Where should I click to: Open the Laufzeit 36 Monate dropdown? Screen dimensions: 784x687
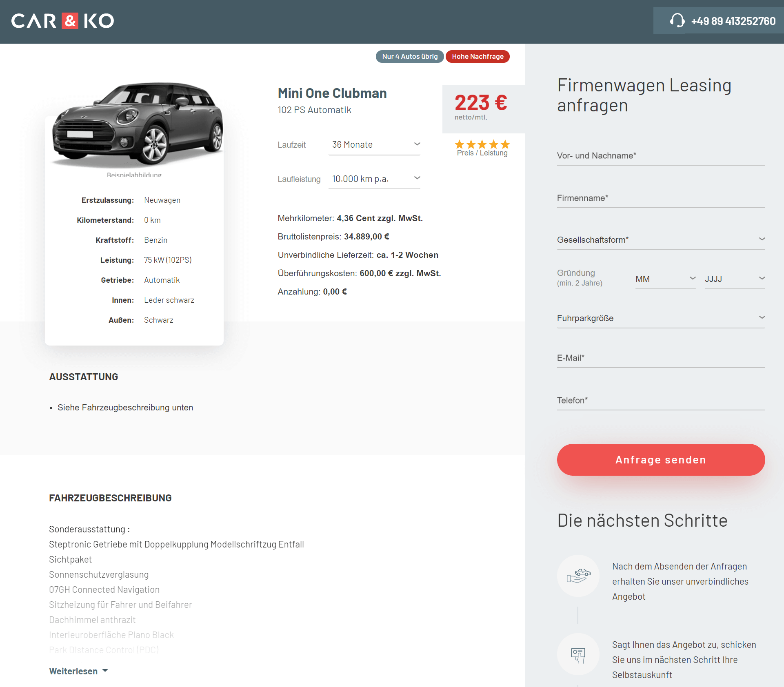coord(374,145)
